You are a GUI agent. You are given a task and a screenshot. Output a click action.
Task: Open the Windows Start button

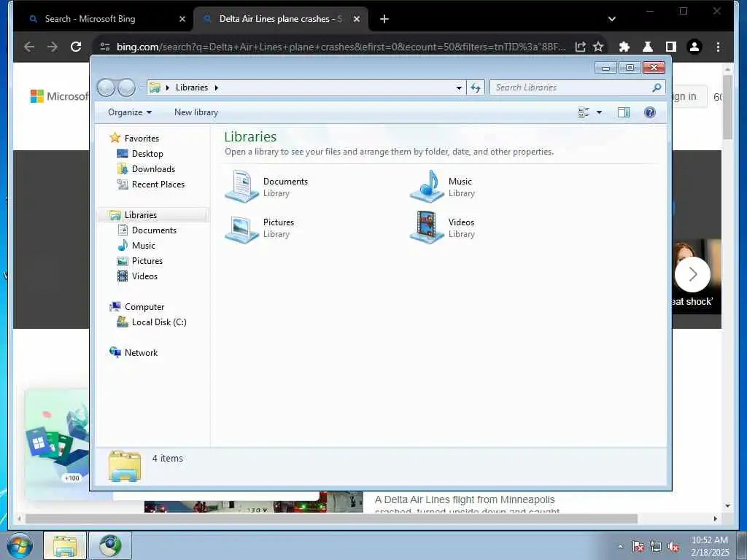(20, 545)
